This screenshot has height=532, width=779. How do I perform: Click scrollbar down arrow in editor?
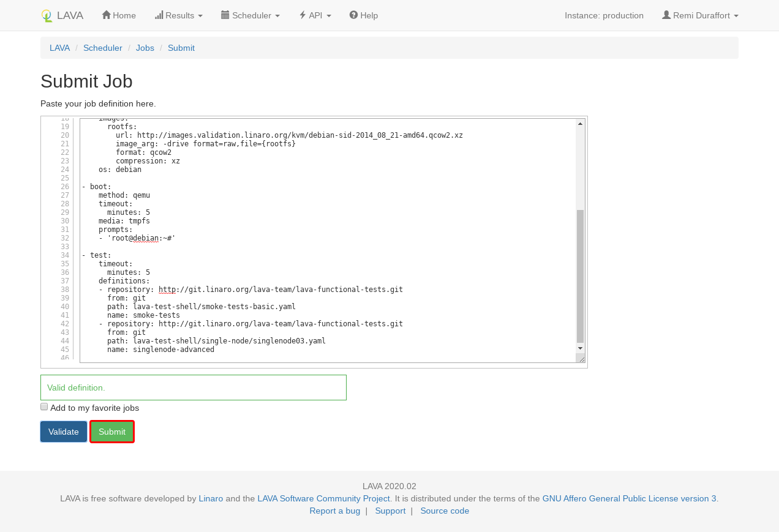point(580,348)
